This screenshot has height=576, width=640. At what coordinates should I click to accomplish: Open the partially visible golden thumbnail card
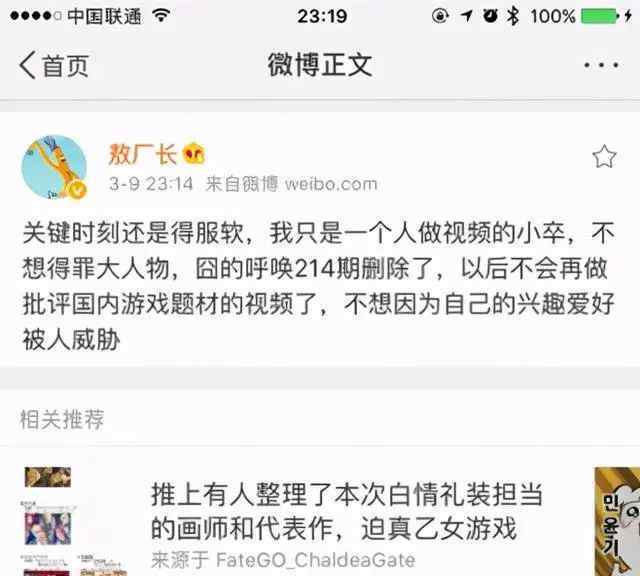(x=617, y=521)
